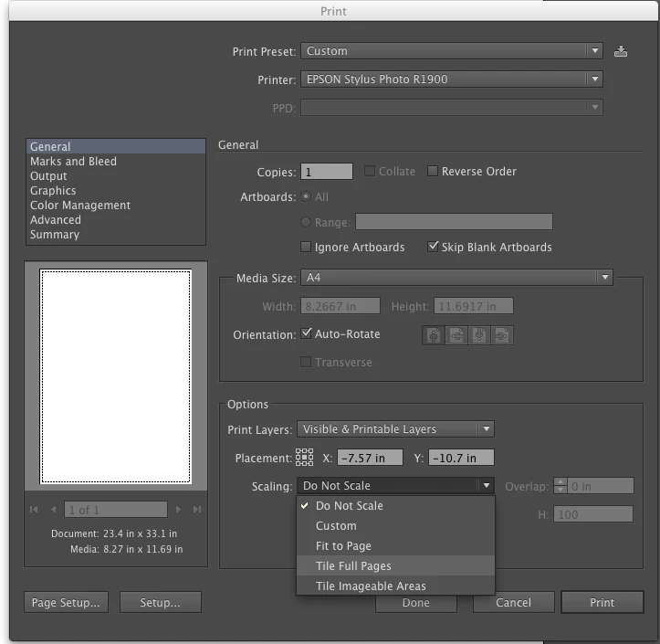The width and height of the screenshot is (660, 644).
Task: Open the Print Layers dropdown
Action: [395, 429]
